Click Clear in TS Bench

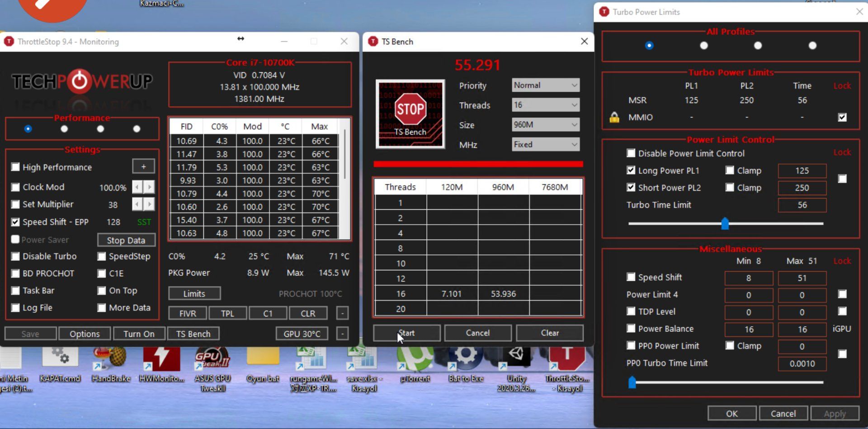[x=550, y=333]
